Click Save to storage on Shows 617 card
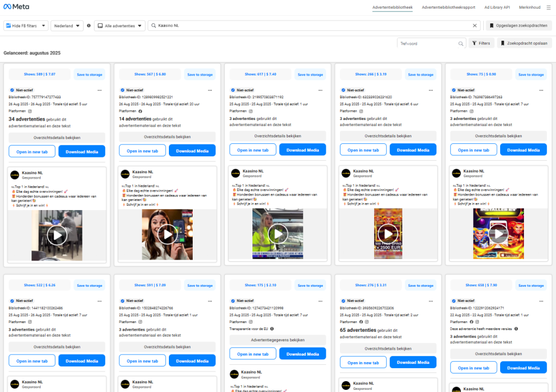Viewport: 556px width, 392px height. (310, 74)
